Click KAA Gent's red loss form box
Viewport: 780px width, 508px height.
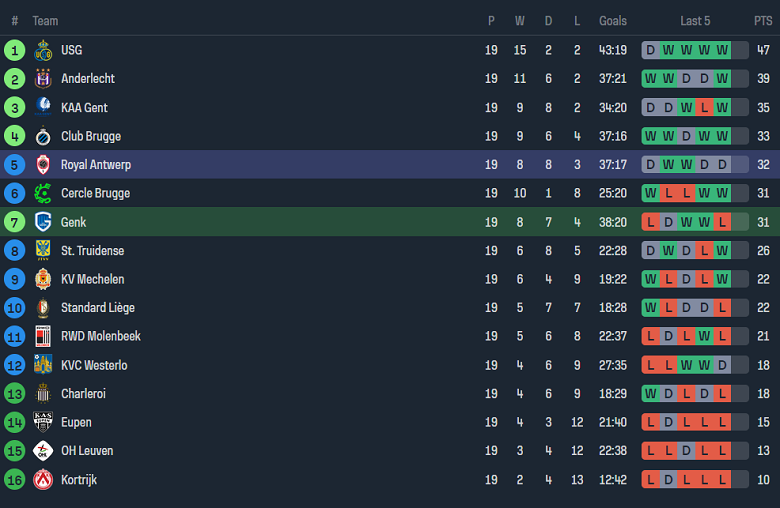pos(704,107)
